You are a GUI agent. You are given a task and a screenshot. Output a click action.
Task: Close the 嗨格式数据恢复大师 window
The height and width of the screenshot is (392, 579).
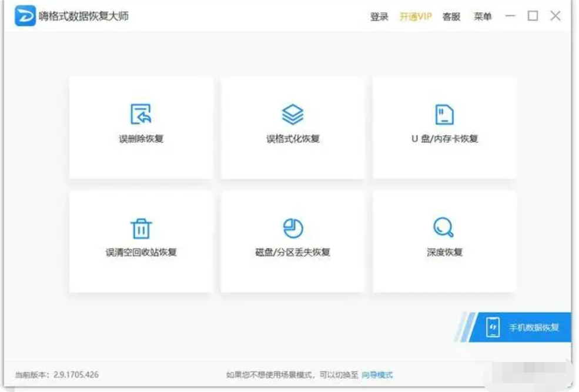pyautogui.click(x=555, y=16)
